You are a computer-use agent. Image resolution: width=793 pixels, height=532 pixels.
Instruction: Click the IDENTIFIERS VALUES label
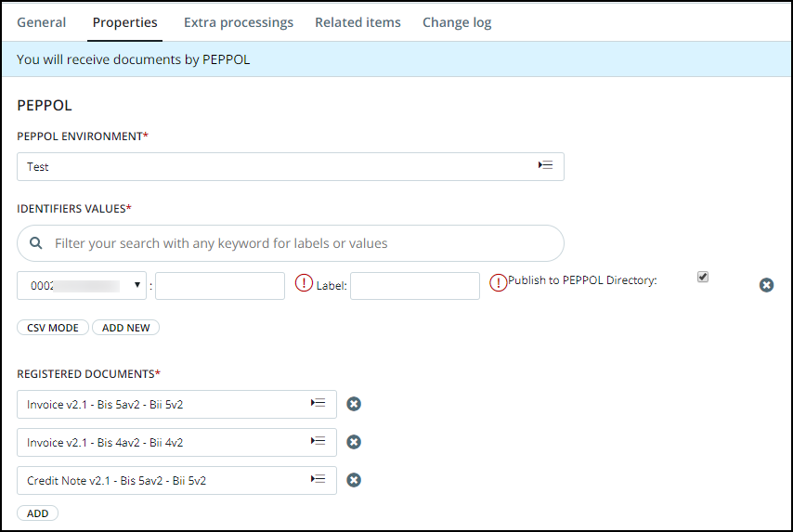[x=74, y=209]
